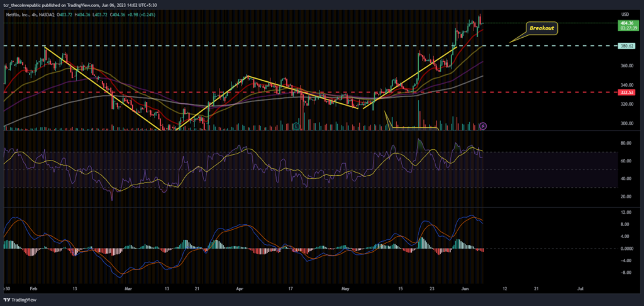Click the 0.0000 MACD zero-line label
Screen dimensions: 644x306
tap(626, 249)
